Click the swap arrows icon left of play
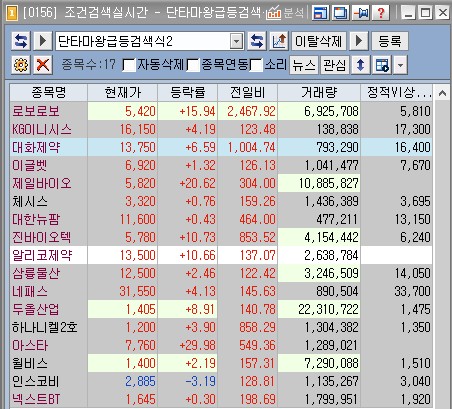 (21, 41)
